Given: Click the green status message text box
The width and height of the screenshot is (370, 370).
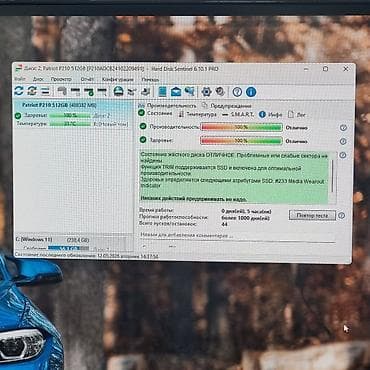Looking at the screenshot, I should 234,177.
